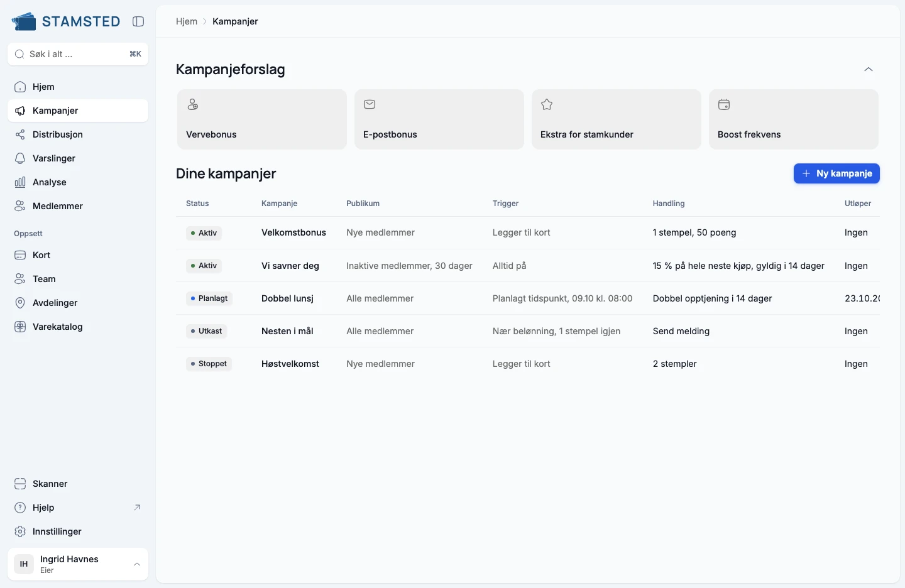Click the Ny kampanje button
The height and width of the screenshot is (588, 905).
click(x=836, y=173)
